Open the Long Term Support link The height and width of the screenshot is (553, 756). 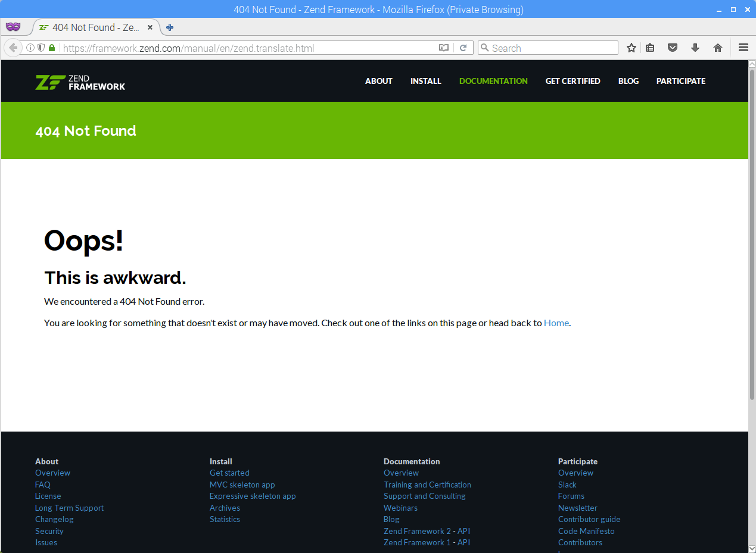[69, 508]
